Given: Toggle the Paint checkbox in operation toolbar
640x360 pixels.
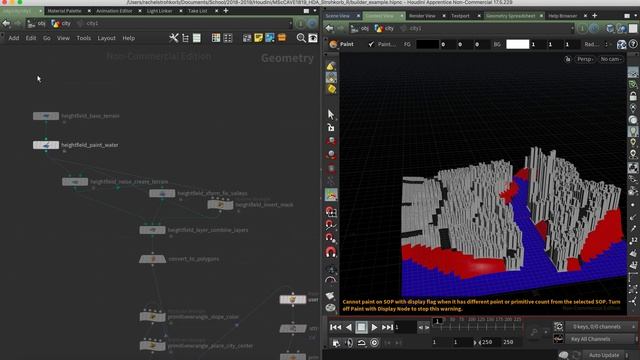Looking at the screenshot, I should pyautogui.click(x=371, y=44).
